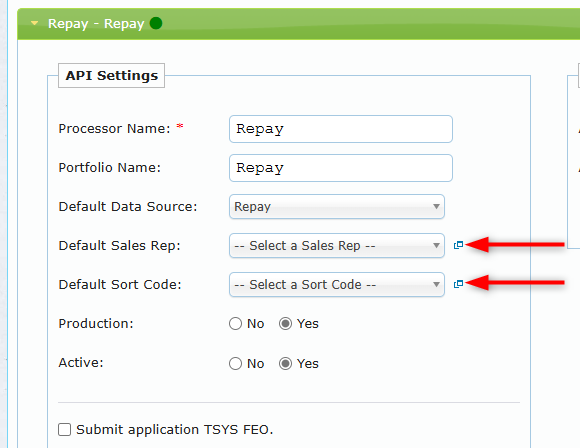Open popup icon beside Default Sort Code
Image resolution: width=580 pixels, height=448 pixels.
pyautogui.click(x=458, y=284)
